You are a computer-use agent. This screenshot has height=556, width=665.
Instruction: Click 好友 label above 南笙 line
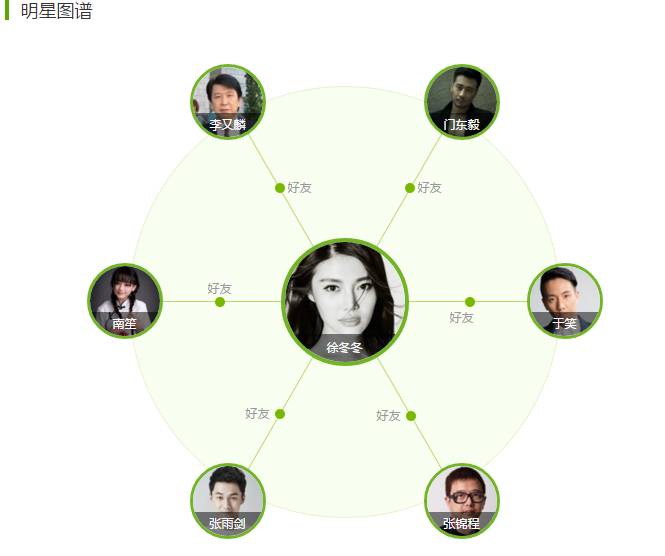[219, 288]
